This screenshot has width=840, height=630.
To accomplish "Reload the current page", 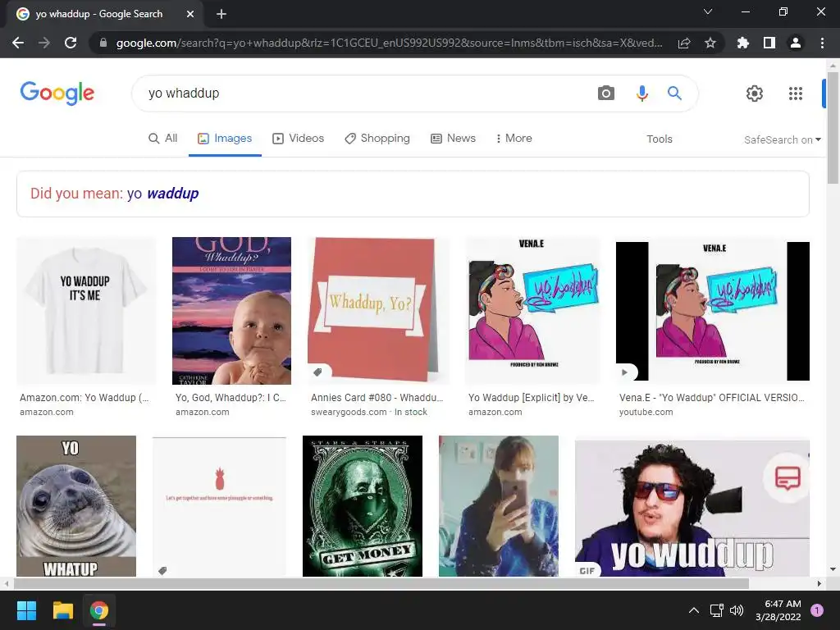I will (x=71, y=43).
